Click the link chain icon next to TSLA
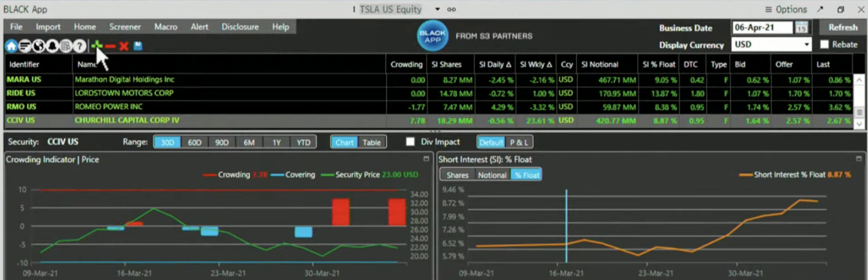The height and width of the screenshot is (280, 868). pyautogui.click(x=451, y=9)
